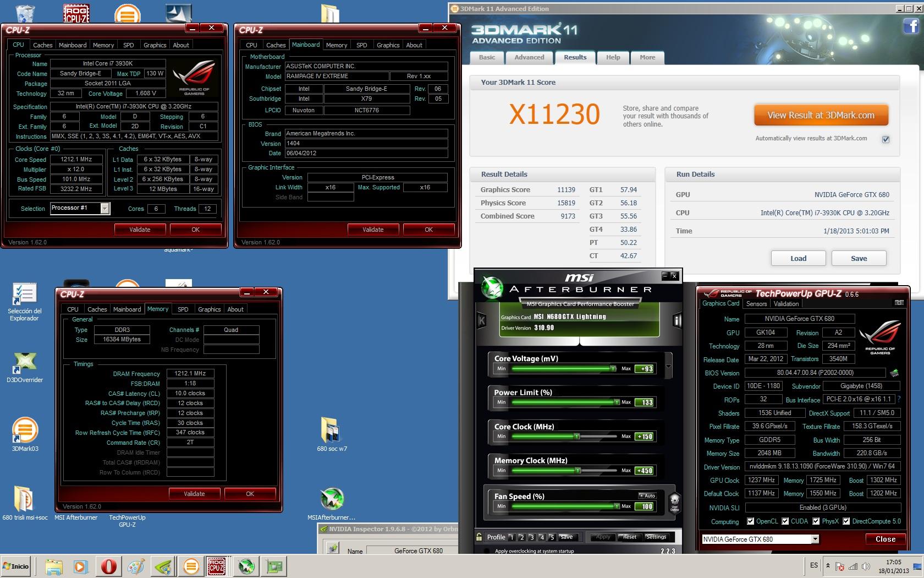Toggle the CUDA checkbox in GPU-Z
The image size is (924, 578).
785,521
